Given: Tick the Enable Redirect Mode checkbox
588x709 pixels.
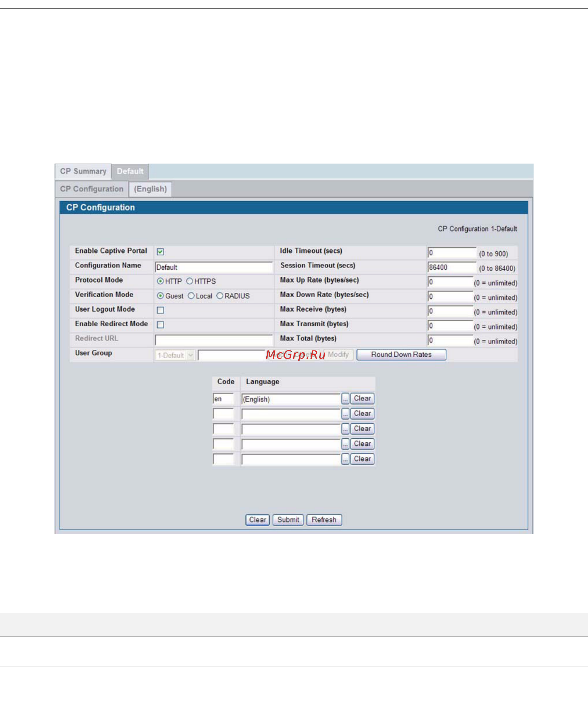Looking at the screenshot, I should (161, 325).
